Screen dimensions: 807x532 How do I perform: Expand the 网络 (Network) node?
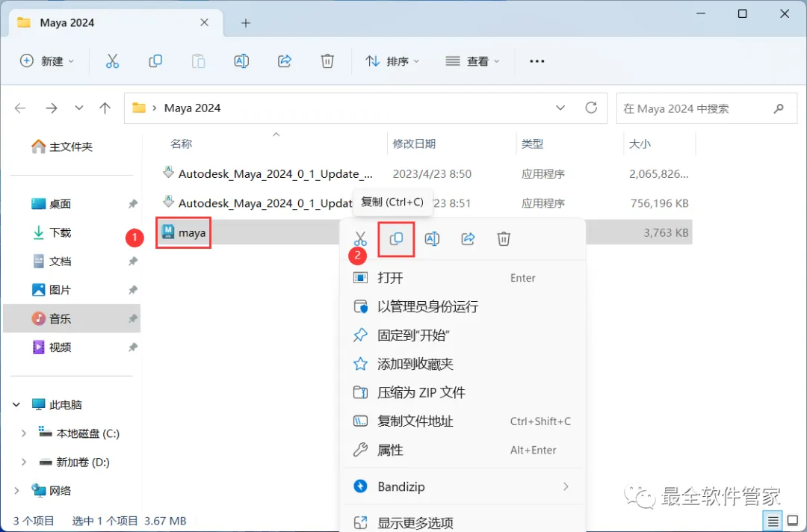click(x=16, y=491)
